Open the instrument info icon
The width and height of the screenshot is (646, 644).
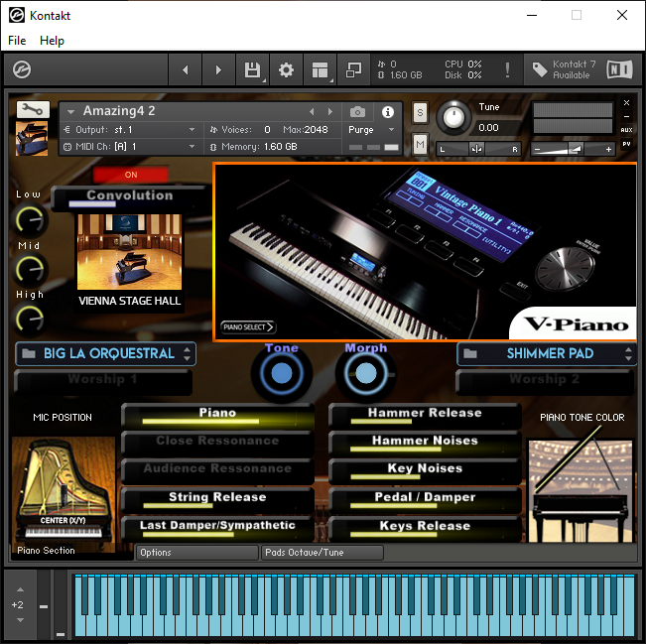388,112
